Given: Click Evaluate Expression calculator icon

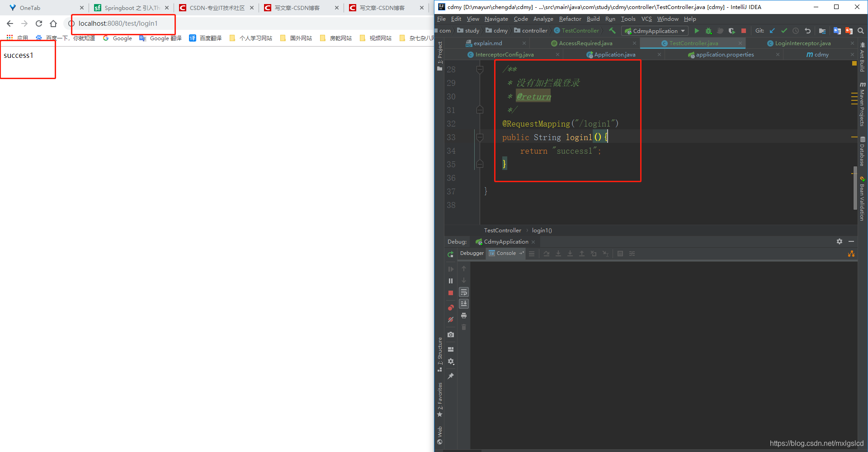Looking at the screenshot, I should pyautogui.click(x=620, y=254).
